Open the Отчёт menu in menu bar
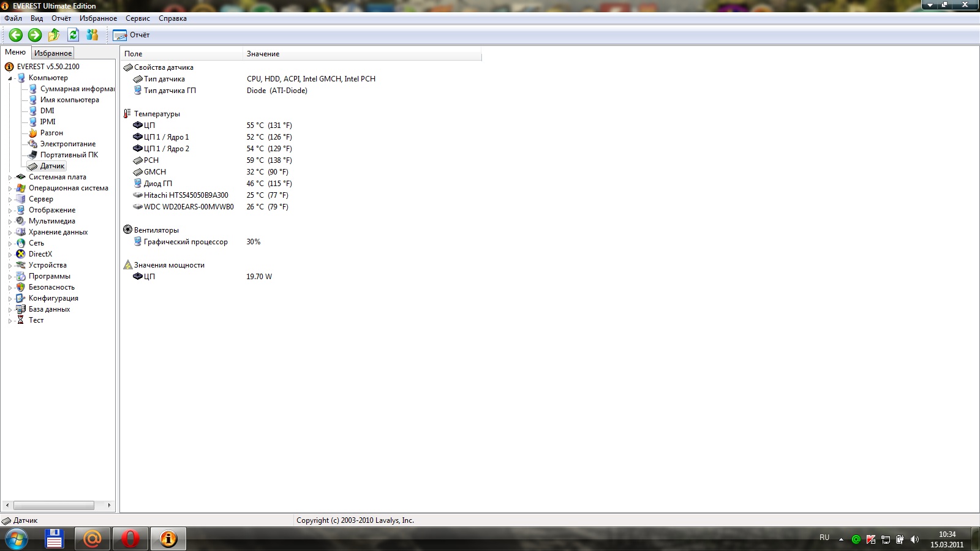 [61, 18]
